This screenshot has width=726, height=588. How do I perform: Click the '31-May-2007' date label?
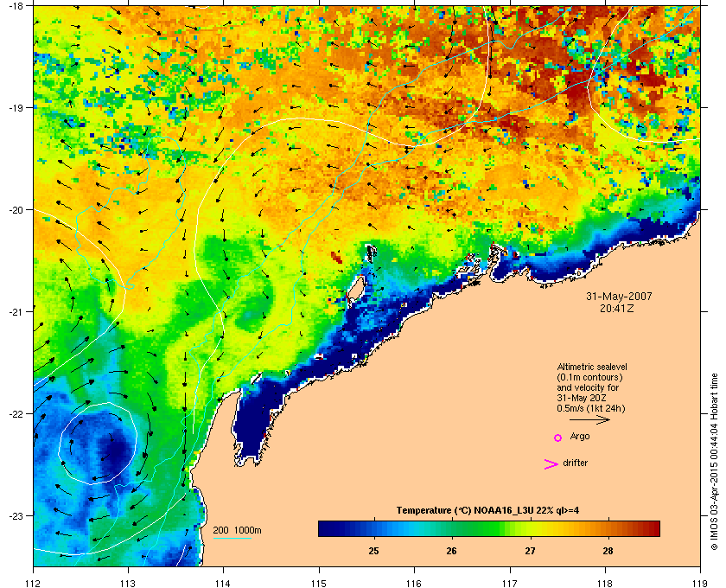click(619, 296)
